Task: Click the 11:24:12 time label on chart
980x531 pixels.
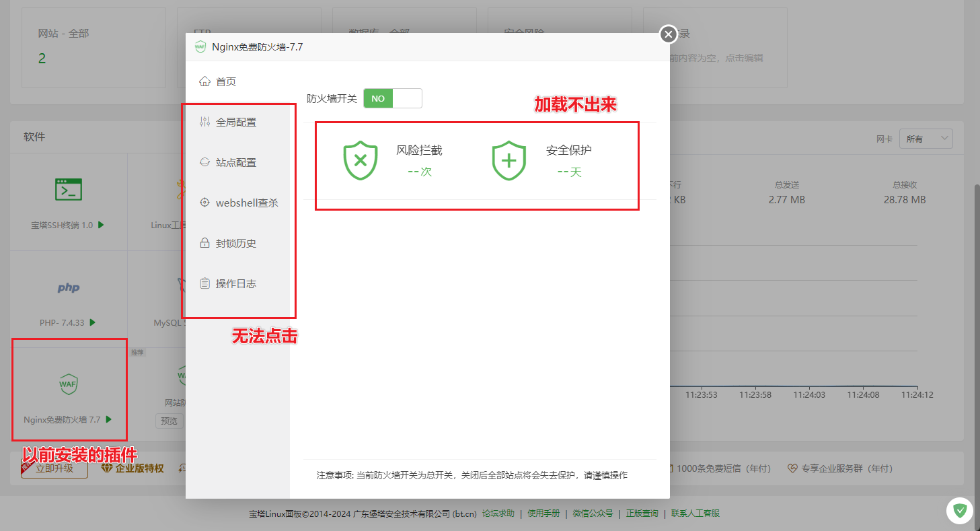Action: pos(917,394)
